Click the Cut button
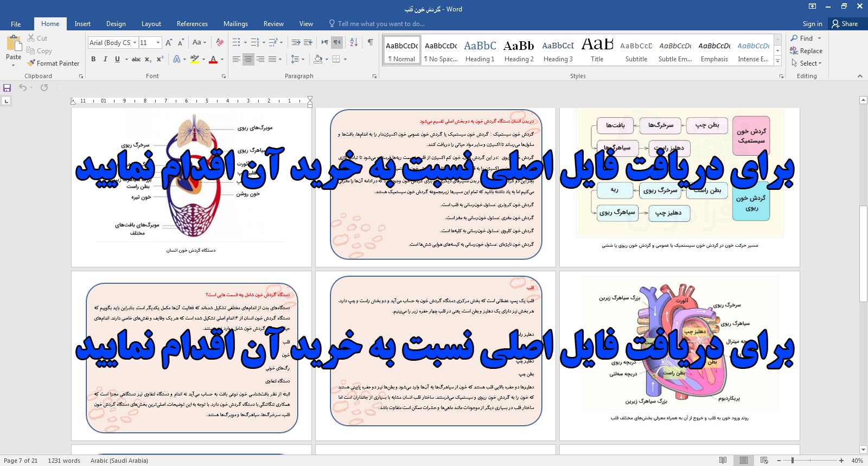 [37, 39]
